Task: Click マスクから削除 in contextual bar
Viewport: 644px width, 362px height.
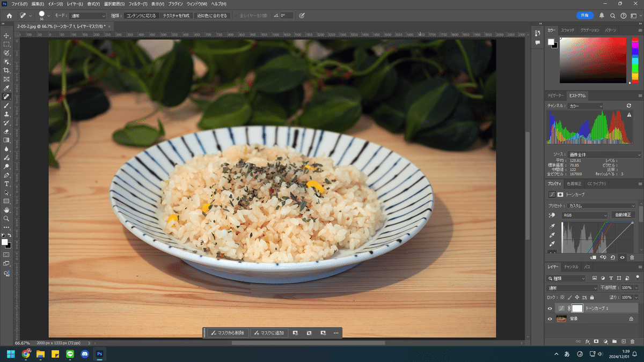Action: click(228, 333)
